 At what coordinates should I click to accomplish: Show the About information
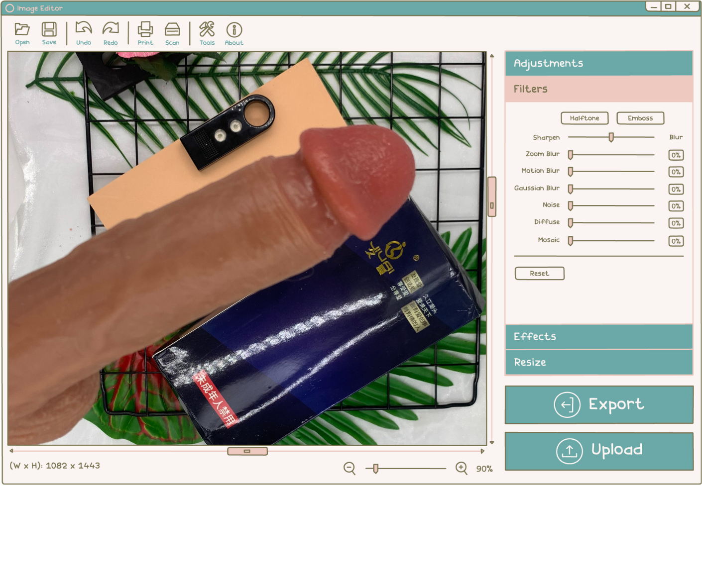pyautogui.click(x=234, y=30)
